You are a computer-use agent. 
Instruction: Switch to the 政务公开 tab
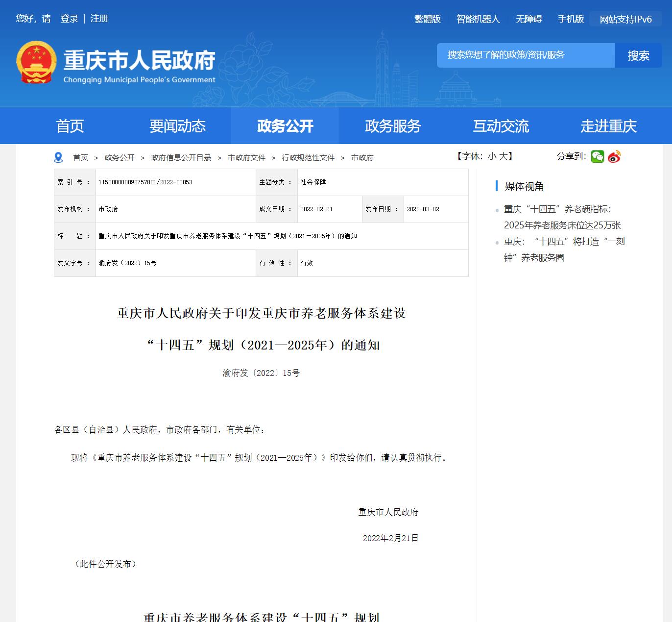[x=285, y=126]
